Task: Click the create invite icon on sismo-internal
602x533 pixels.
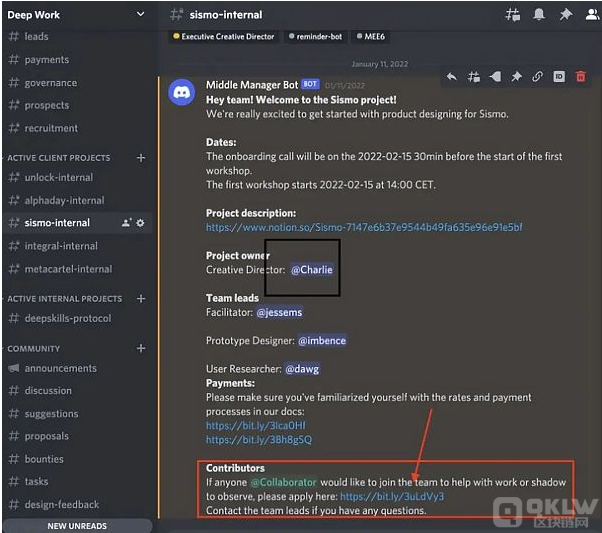Action: click(x=127, y=223)
